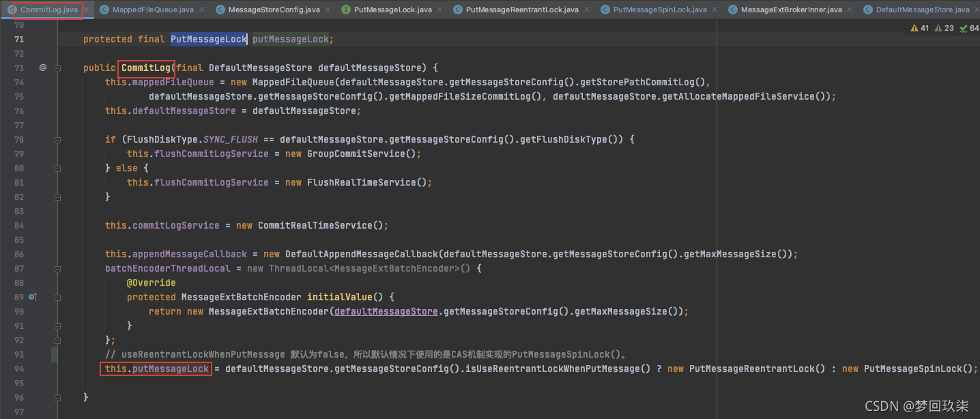Image resolution: width=980 pixels, height=419 pixels.
Task: Open the PutMessageReentrantLock.java tab
Action: (521, 10)
